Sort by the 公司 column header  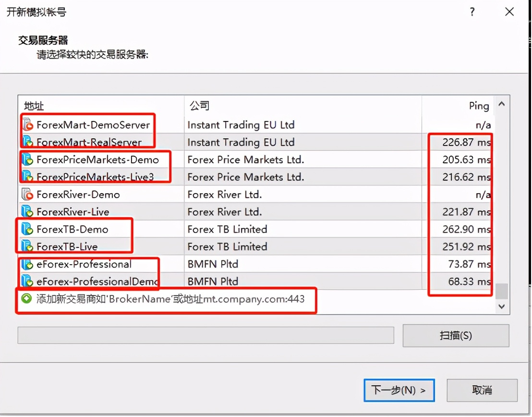click(x=303, y=106)
